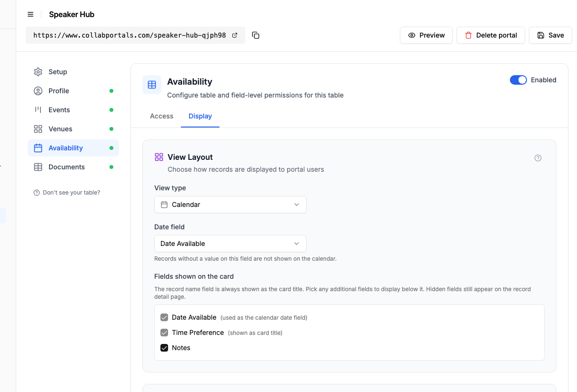Click the Preview button
Viewport: 577px width, 392px height.
click(x=426, y=35)
